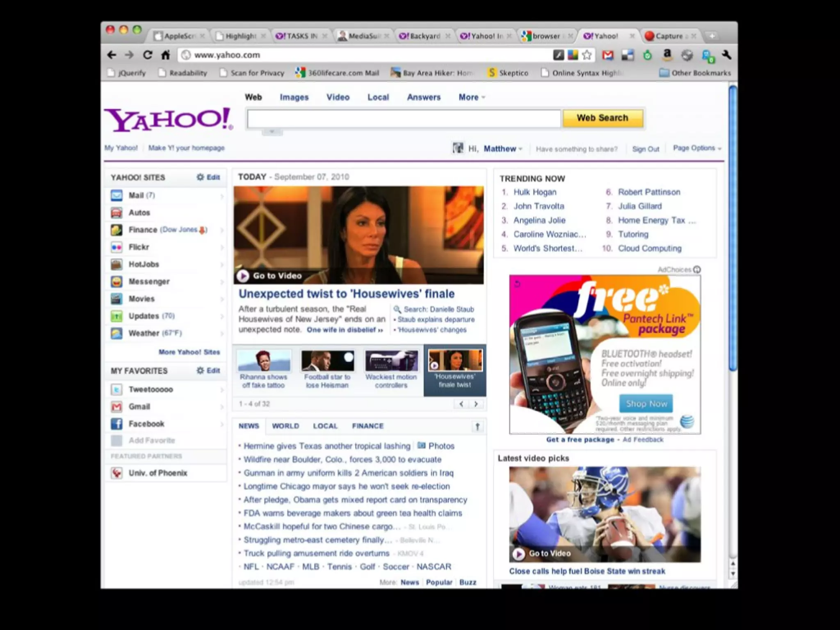
Task: Click the vertical page scrollbar
Action: pos(733,228)
